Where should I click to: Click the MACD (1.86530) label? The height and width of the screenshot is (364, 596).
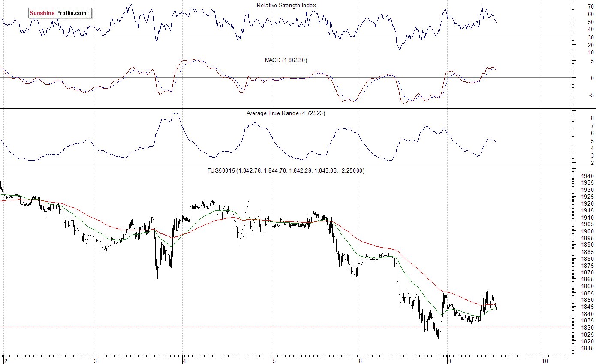coord(286,60)
